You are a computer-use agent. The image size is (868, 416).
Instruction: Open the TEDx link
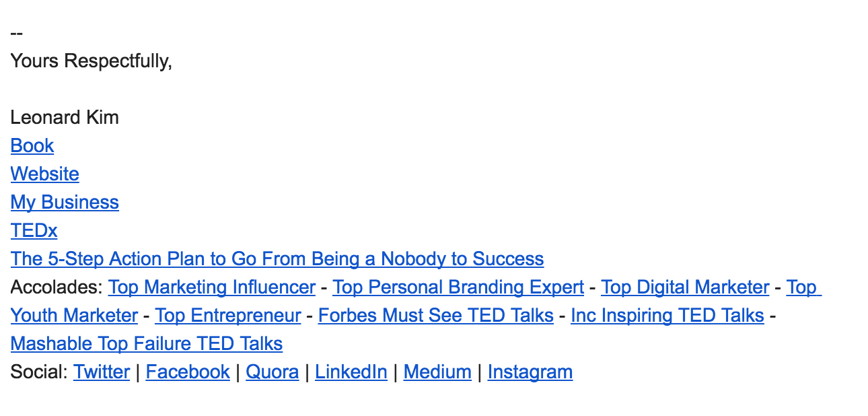click(34, 231)
